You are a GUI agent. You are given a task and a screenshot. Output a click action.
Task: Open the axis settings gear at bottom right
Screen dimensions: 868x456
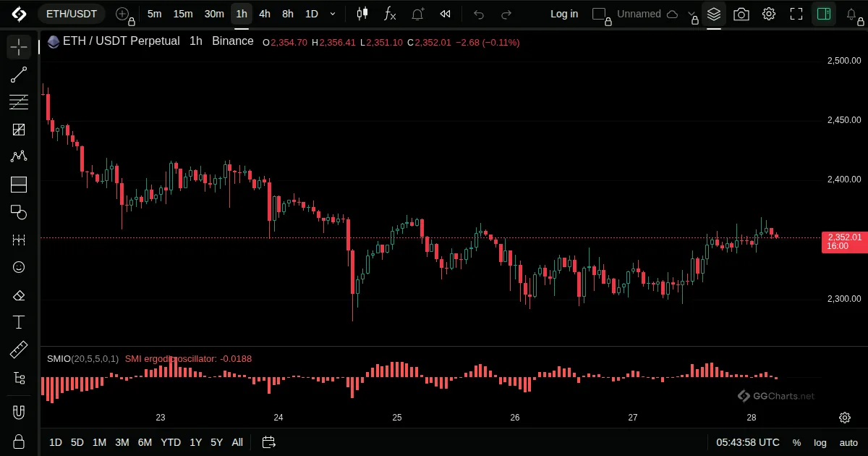tap(845, 418)
